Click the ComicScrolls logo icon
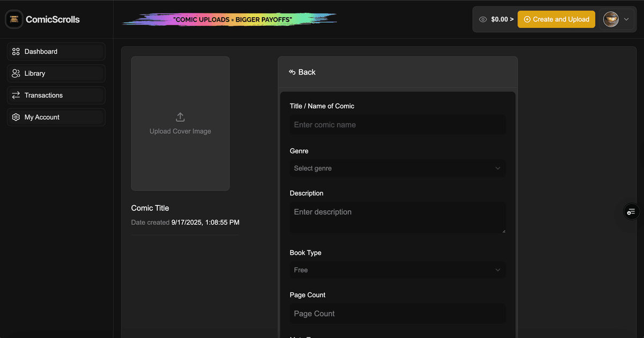The image size is (644, 338). [13, 19]
